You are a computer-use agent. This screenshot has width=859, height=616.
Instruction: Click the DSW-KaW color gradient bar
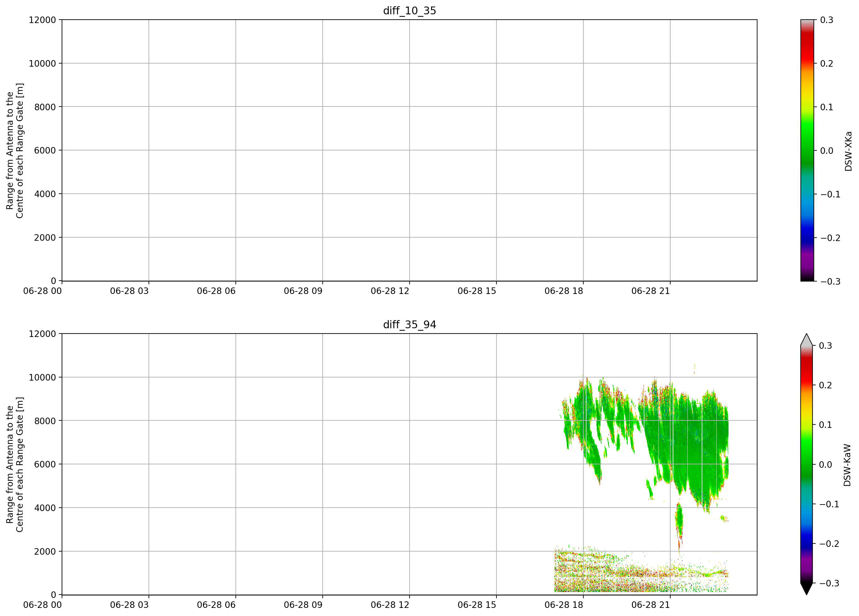[x=806, y=464]
